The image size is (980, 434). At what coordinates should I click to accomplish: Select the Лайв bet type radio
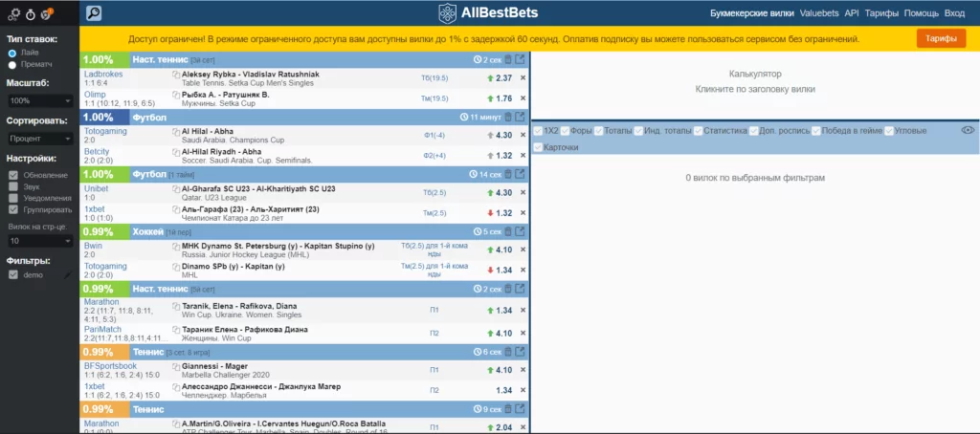(x=11, y=54)
